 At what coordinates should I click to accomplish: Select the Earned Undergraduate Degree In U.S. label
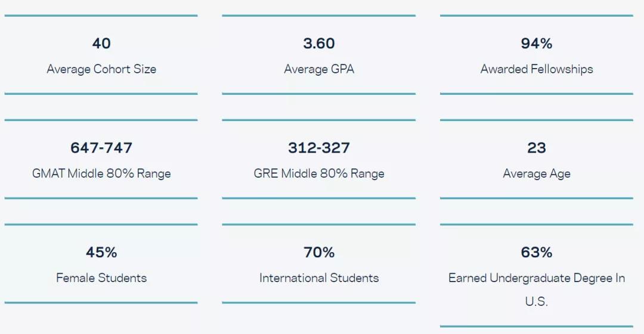(x=537, y=279)
